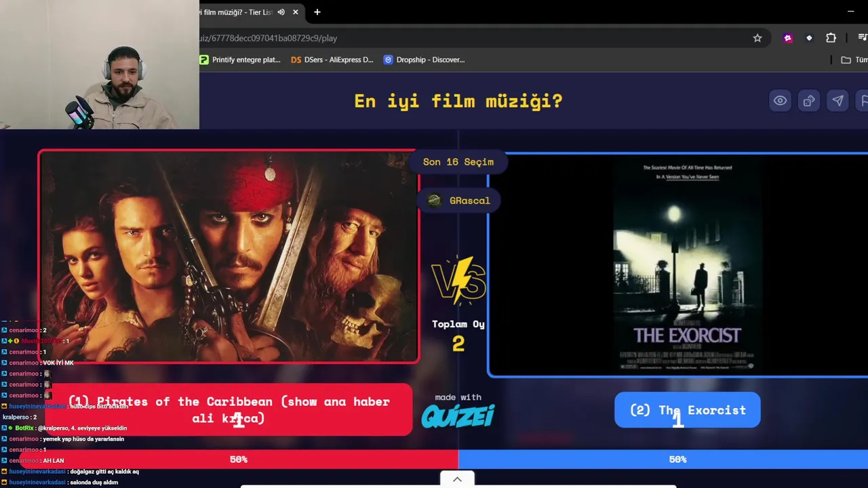Viewport: 868px width, 488px height.
Task: Click the blue 50% progress bar
Action: tap(663, 460)
